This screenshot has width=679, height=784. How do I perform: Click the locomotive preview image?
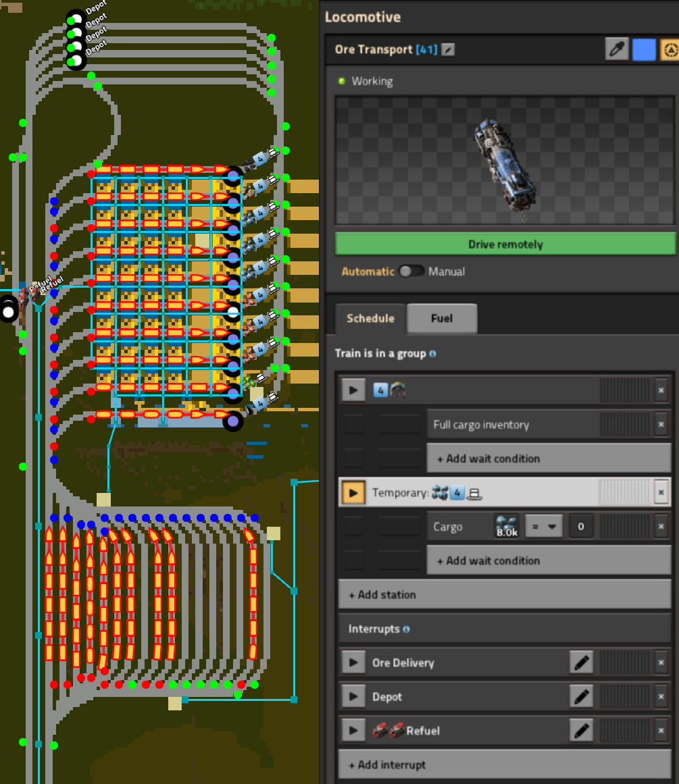(x=505, y=160)
